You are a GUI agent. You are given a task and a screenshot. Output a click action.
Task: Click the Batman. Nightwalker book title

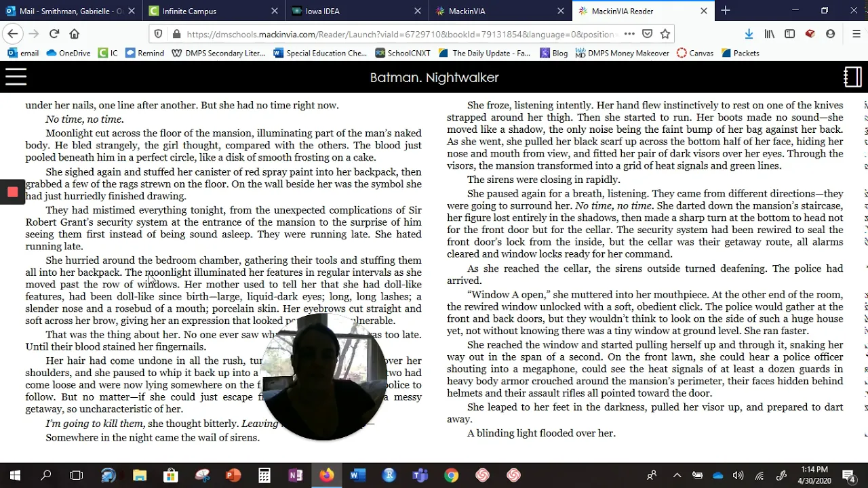pos(434,77)
